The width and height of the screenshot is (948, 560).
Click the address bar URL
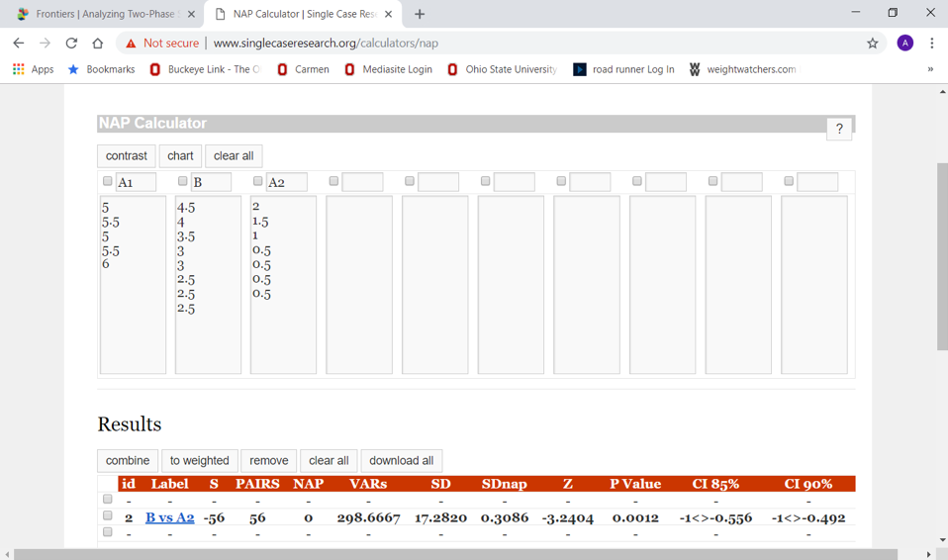click(326, 43)
